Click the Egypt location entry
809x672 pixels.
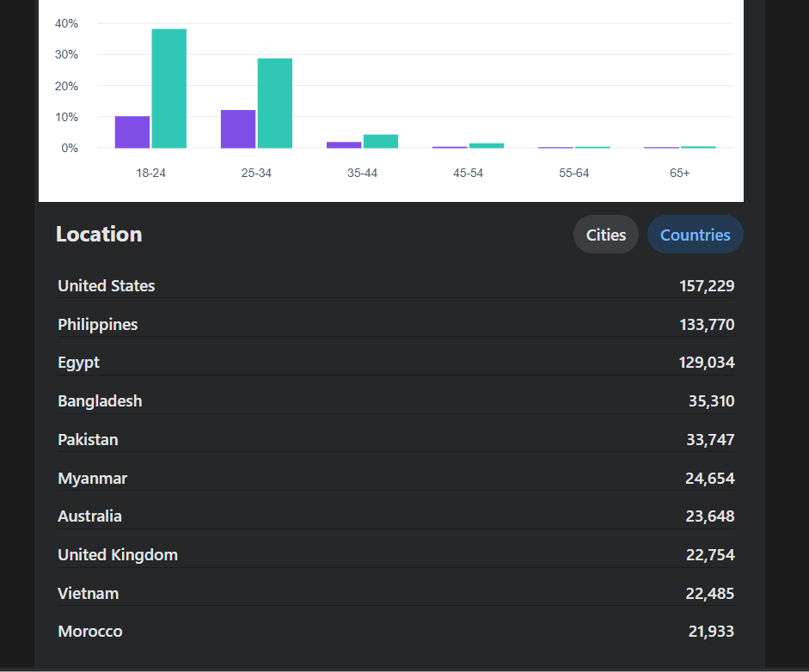395,363
